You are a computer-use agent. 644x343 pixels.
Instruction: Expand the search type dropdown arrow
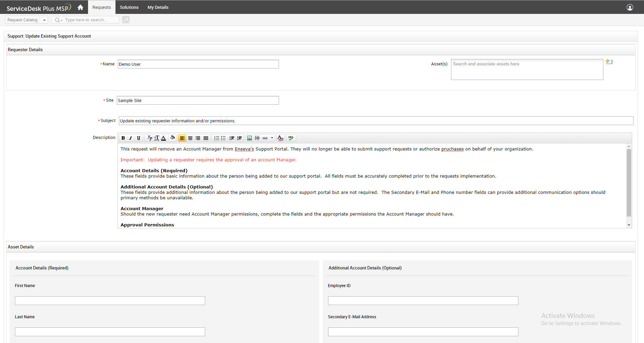(62, 20)
